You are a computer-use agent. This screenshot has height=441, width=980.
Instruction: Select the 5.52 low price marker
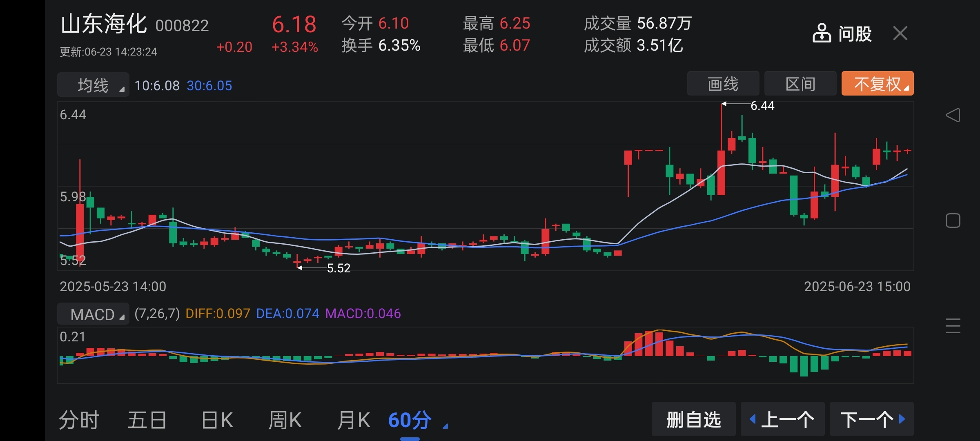(339, 268)
